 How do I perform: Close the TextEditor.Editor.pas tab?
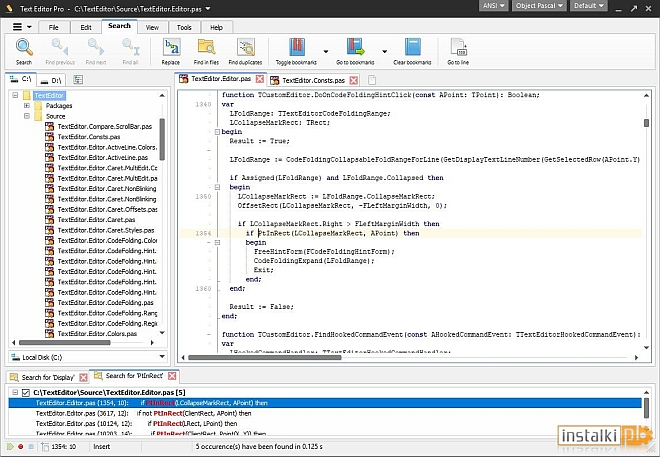[260, 79]
